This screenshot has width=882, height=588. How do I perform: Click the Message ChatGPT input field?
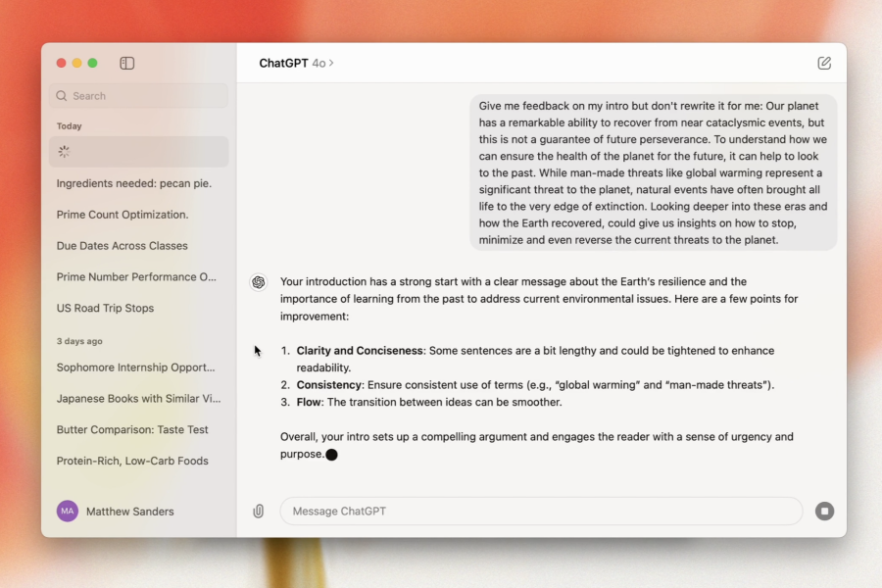(x=541, y=511)
